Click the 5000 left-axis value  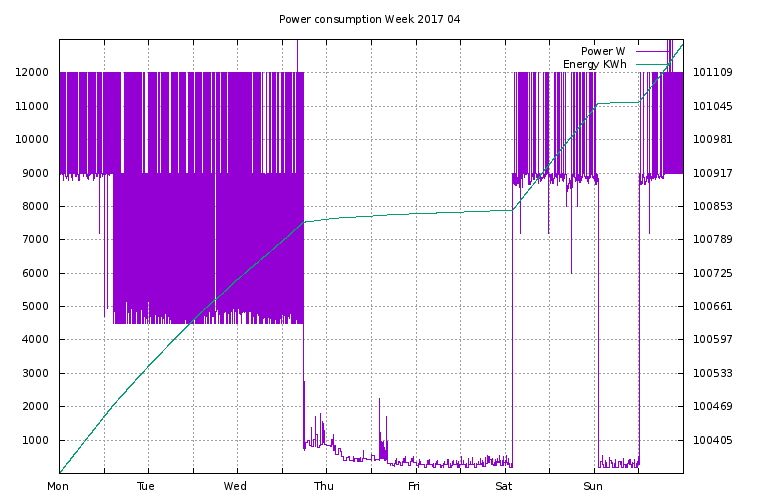coord(35,306)
